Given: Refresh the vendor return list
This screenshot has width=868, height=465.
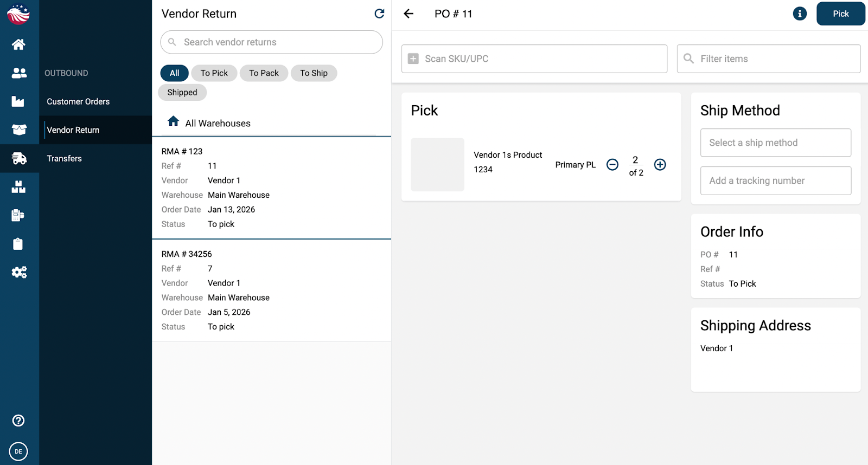Looking at the screenshot, I should [379, 14].
